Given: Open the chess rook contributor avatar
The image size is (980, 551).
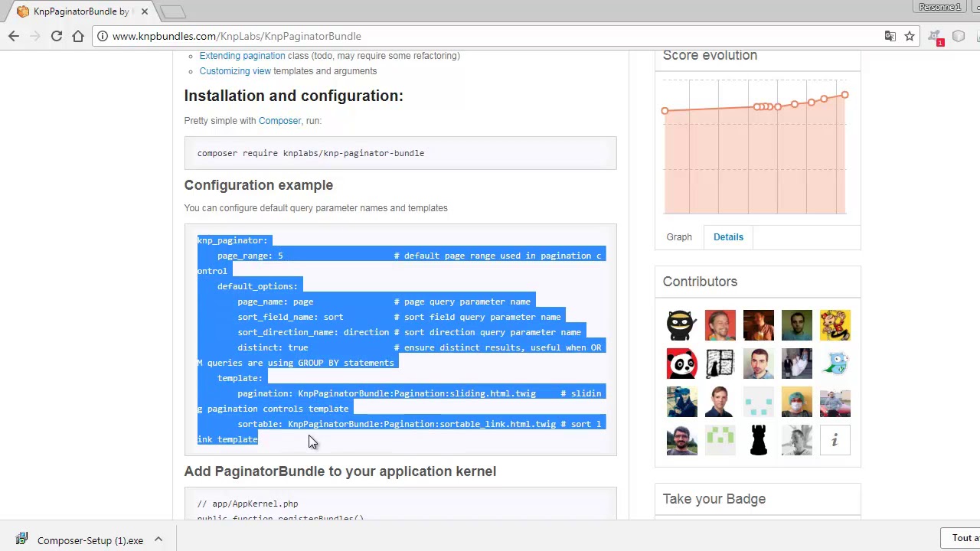Looking at the screenshot, I should point(758,440).
